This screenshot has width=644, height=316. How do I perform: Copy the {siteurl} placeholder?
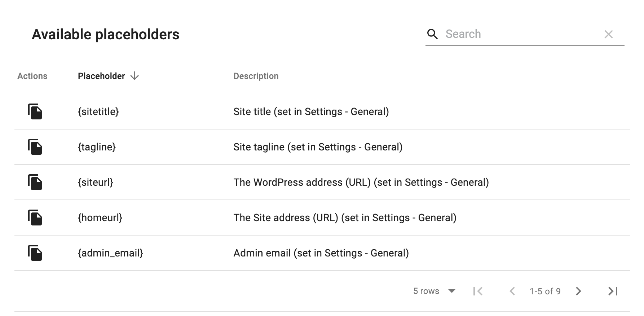tap(35, 182)
